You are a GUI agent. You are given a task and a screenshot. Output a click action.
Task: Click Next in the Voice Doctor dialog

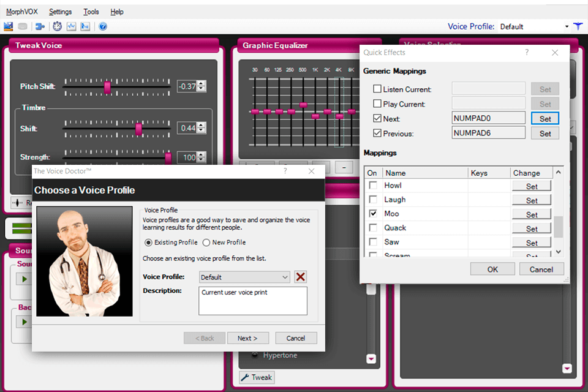[x=248, y=337]
